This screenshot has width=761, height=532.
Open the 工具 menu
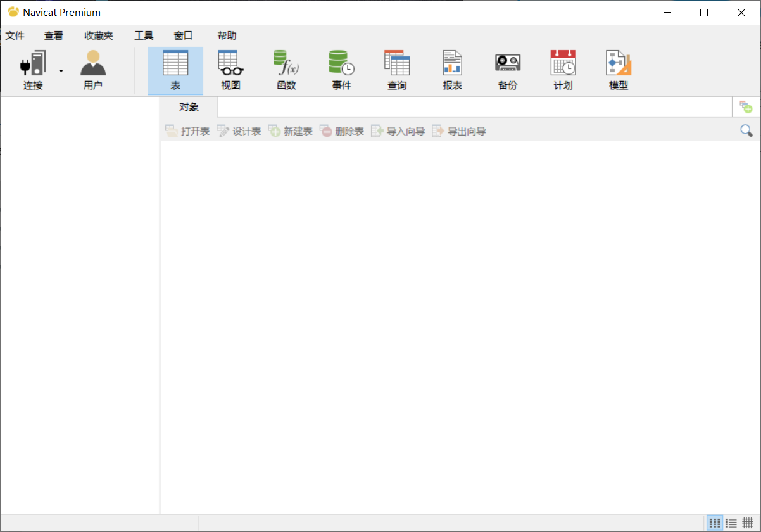[144, 35]
